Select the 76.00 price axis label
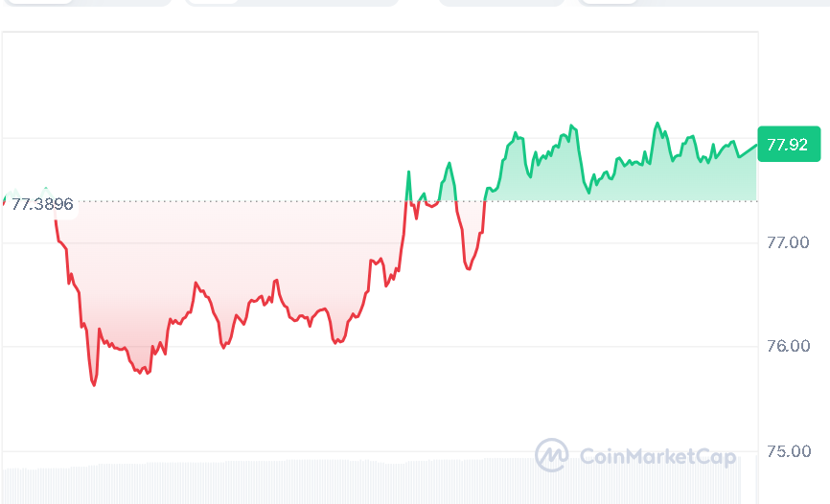This screenshot has height=504, width=830. click(x=788, y=346)
